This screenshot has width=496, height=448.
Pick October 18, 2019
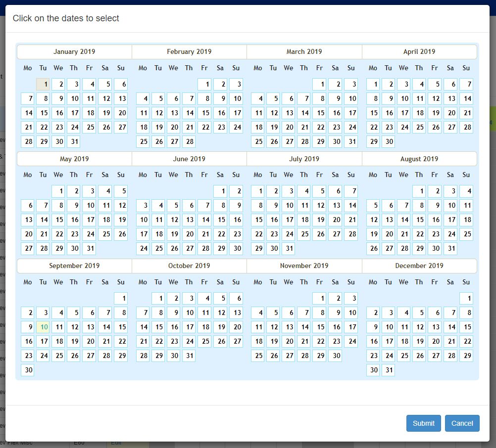pos(204,327)
